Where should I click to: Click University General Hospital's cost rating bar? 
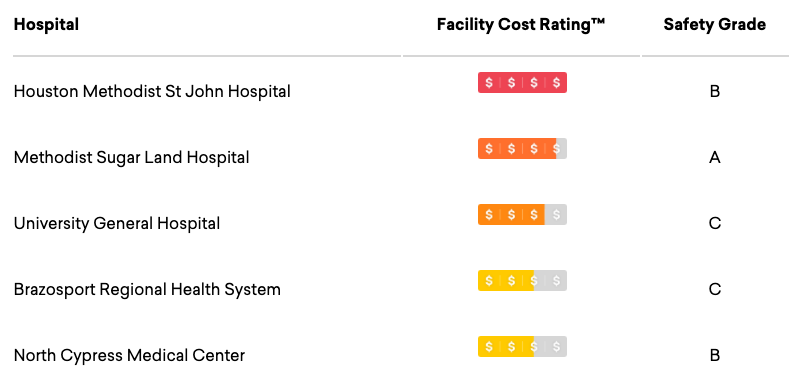(522, 215)
